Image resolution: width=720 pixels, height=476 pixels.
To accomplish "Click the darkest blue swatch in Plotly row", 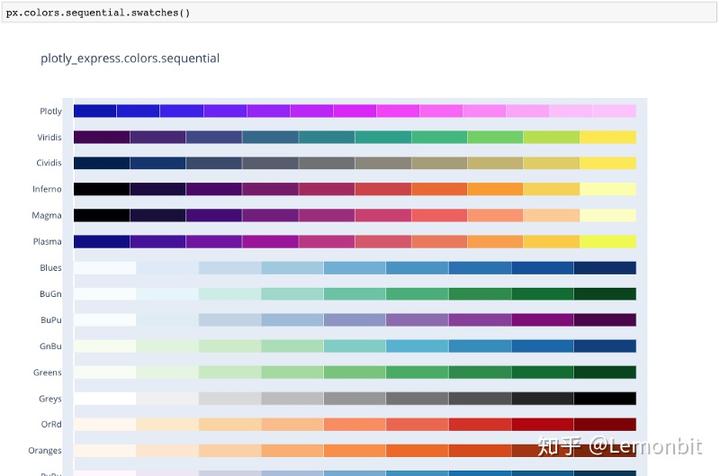I will tap(95, 111).
